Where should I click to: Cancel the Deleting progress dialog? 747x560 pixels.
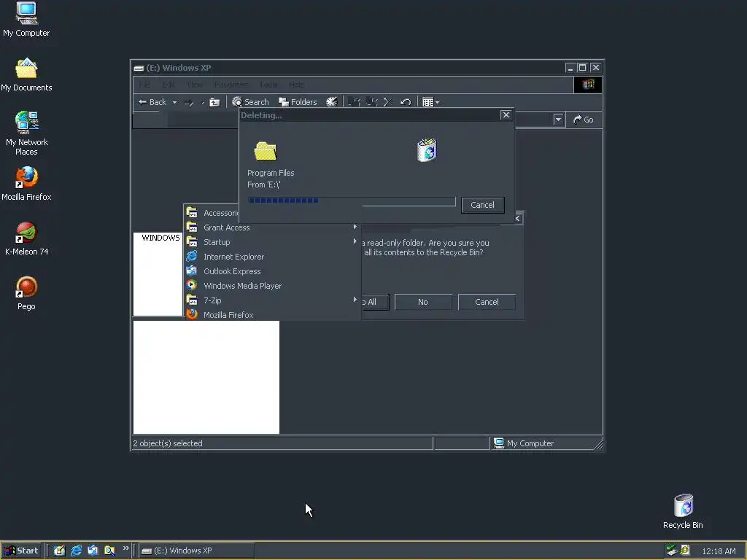[483, 205]
